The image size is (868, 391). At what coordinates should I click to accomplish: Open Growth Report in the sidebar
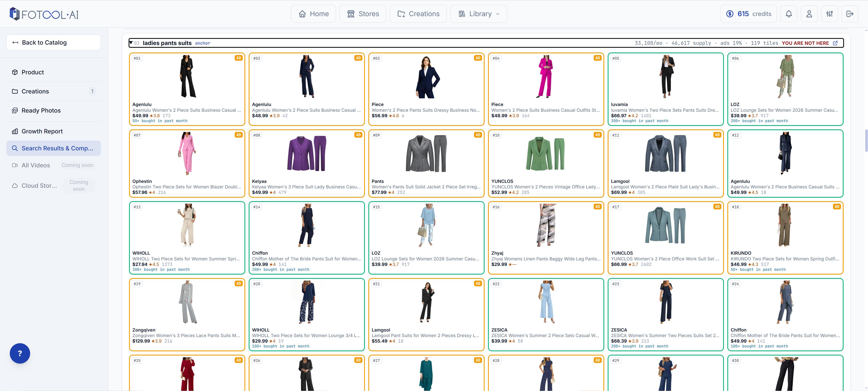click(x=54, y=131)
